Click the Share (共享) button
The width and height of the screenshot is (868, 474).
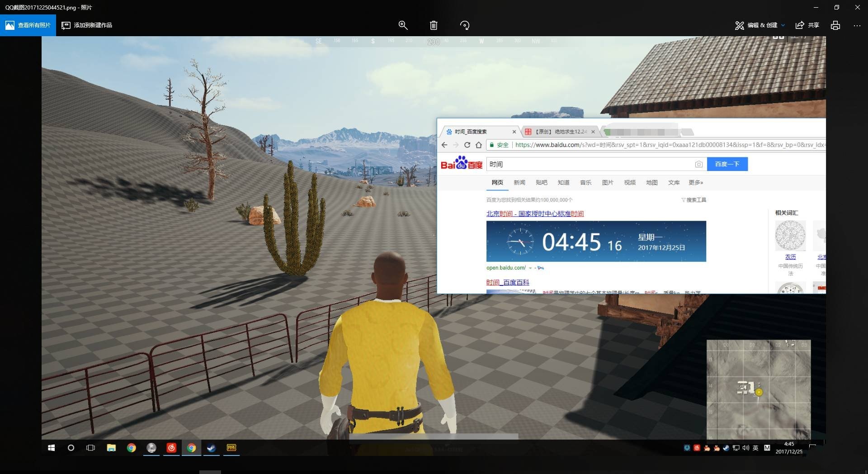pyautogui.click(x=807, y=25)
